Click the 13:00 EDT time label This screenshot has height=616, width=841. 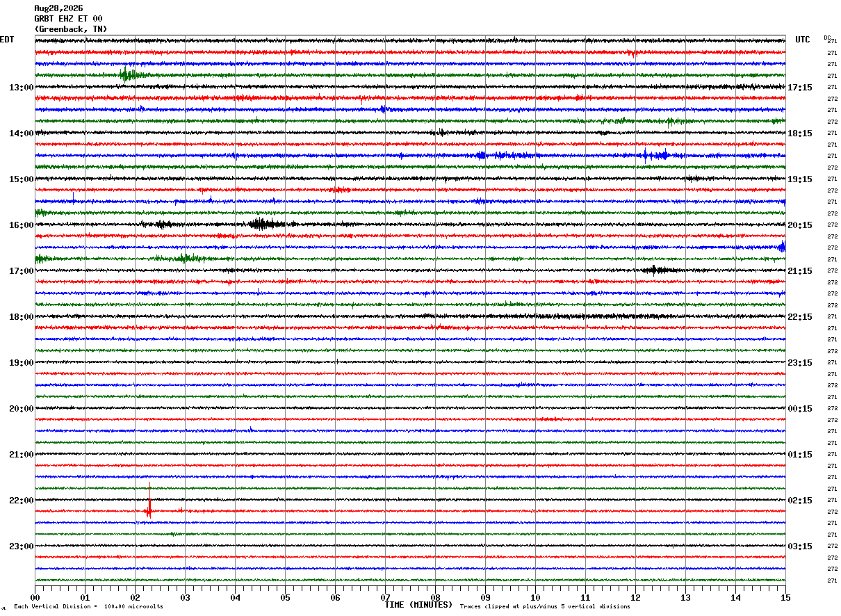[22, 88]
